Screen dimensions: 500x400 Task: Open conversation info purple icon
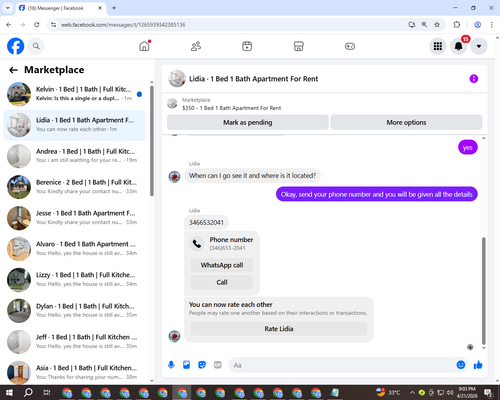(x=474, y=79)
